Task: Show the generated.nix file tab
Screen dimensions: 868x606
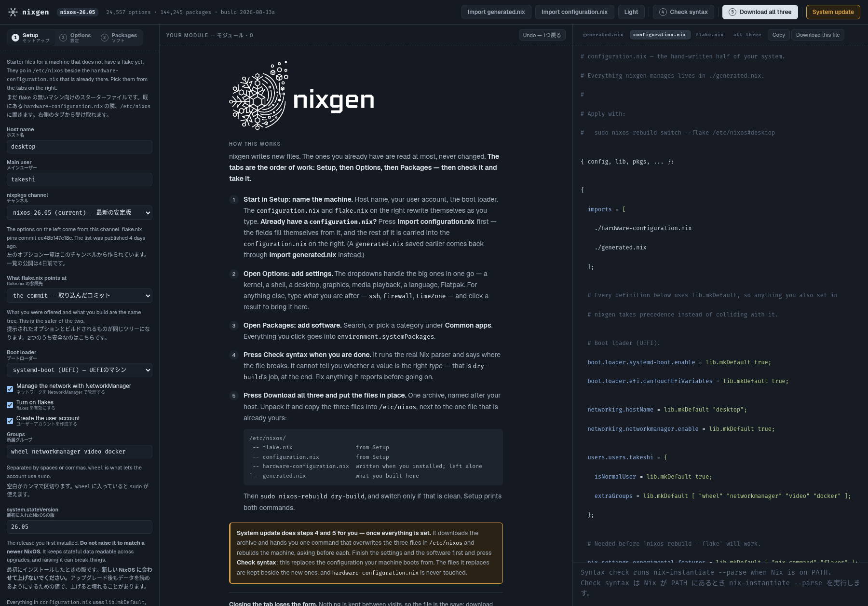Action: [603, 35]
